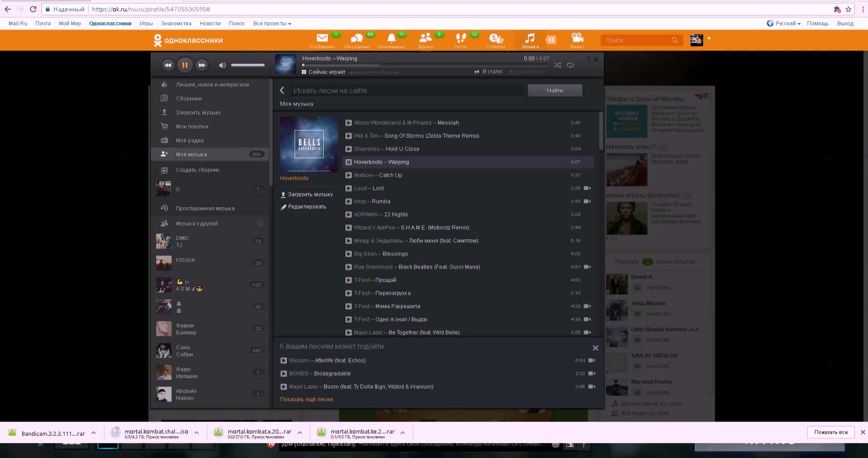The width and height of the screenshot is (868, 458).
Task: Open Hoverboots artist link
Action: [x=294, y=178]
